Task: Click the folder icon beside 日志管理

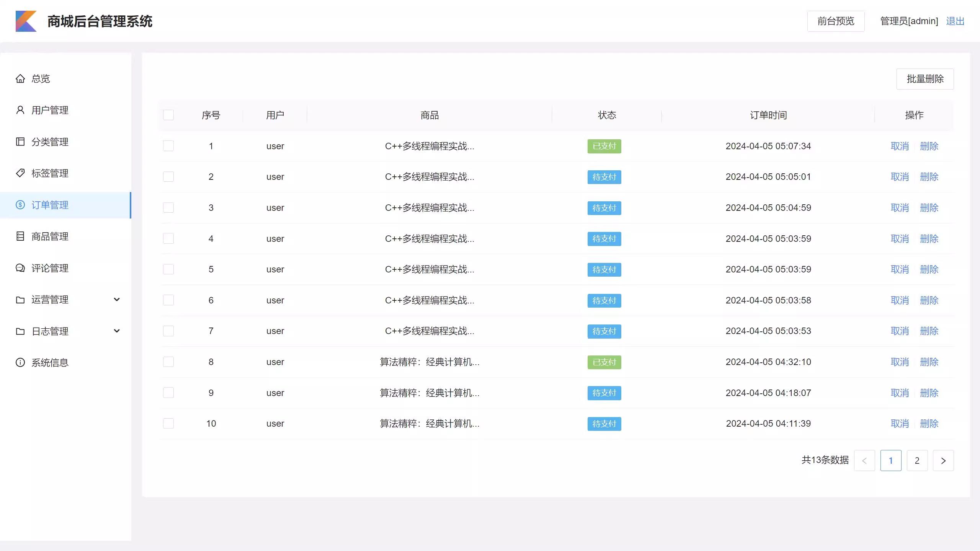Action: pos(20,331)
